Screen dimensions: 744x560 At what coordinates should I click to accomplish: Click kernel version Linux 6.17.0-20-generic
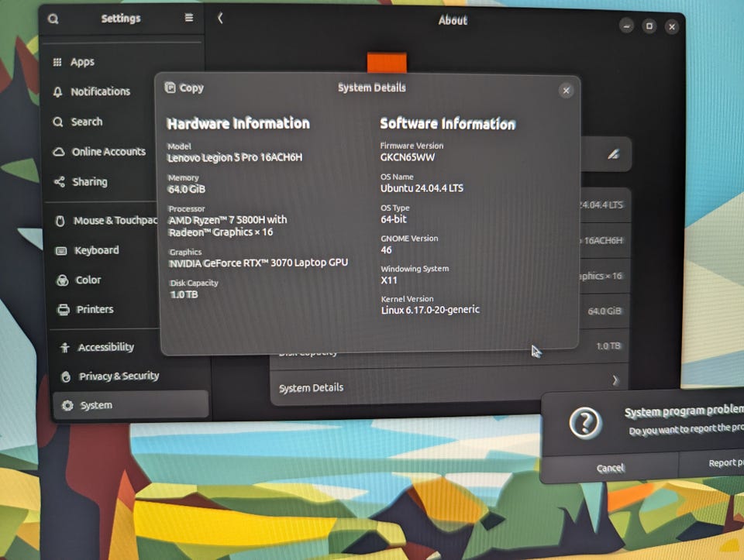click(x=430, y=310)
